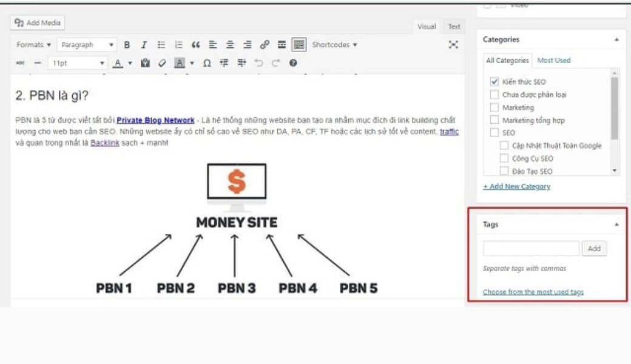
Task: Toggle bold formatting in the editor toolbar
Action: tap(127, 45)
